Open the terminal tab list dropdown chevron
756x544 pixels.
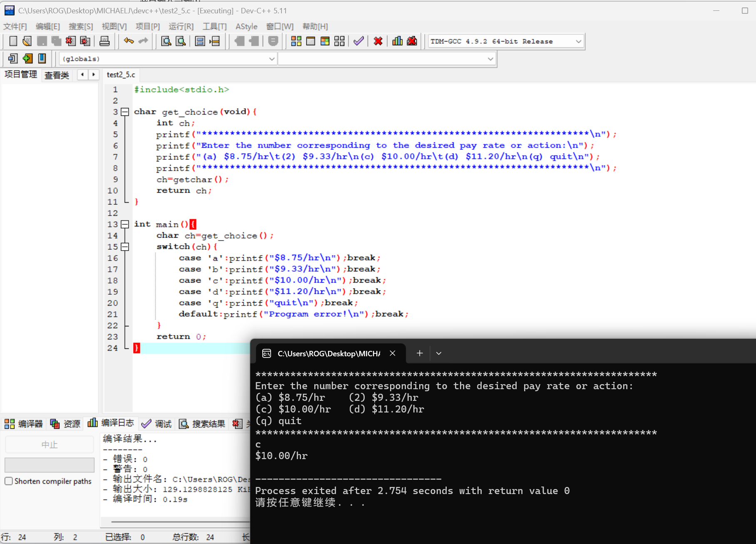tap(439, 353)
